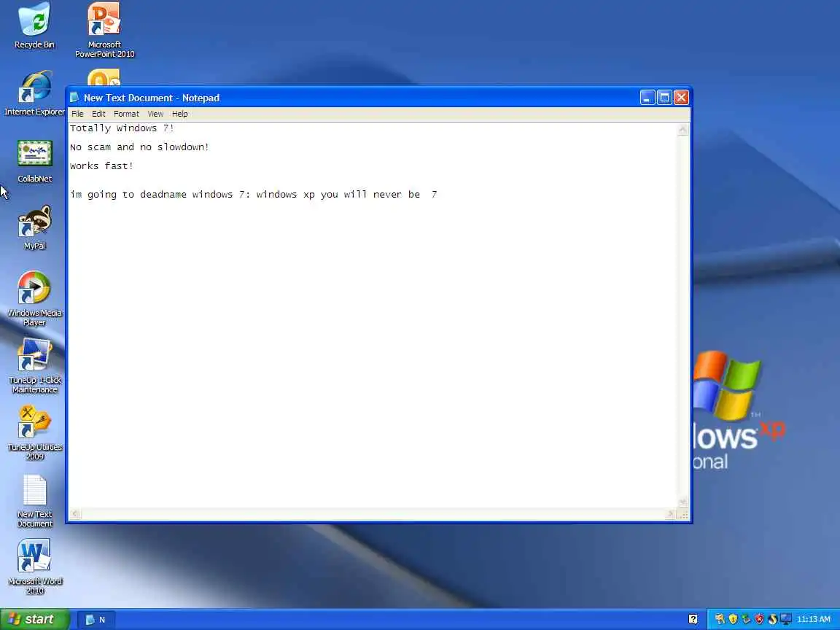This screenshot has width=840, height=630.
Task: Open the File menu in Notepad
Action: [x=77, y=114]
